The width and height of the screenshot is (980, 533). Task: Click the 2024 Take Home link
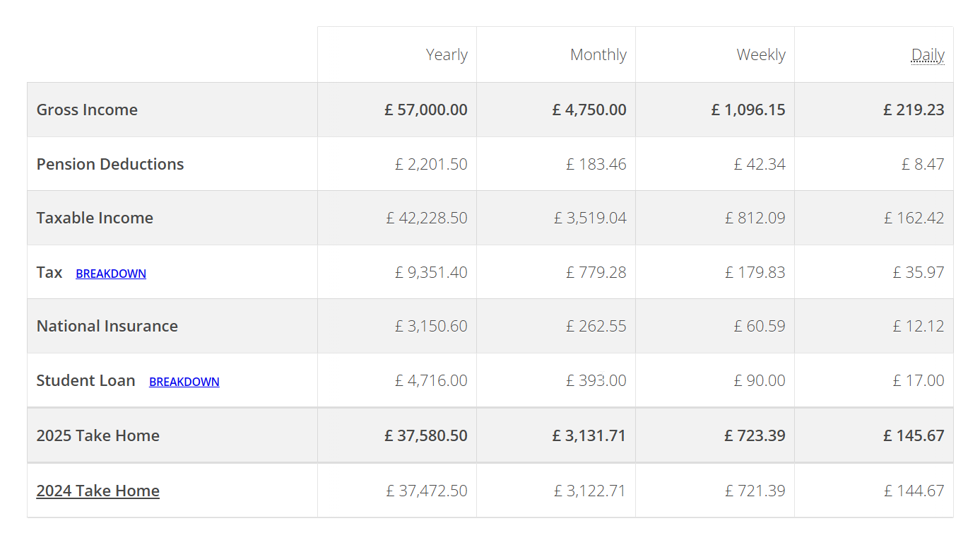pos(98,491)
